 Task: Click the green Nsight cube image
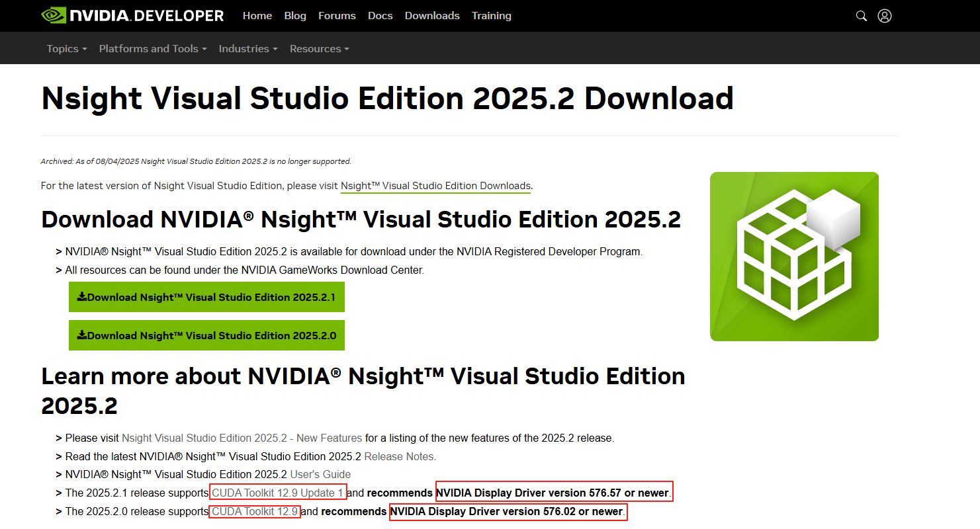pos(794,257)
